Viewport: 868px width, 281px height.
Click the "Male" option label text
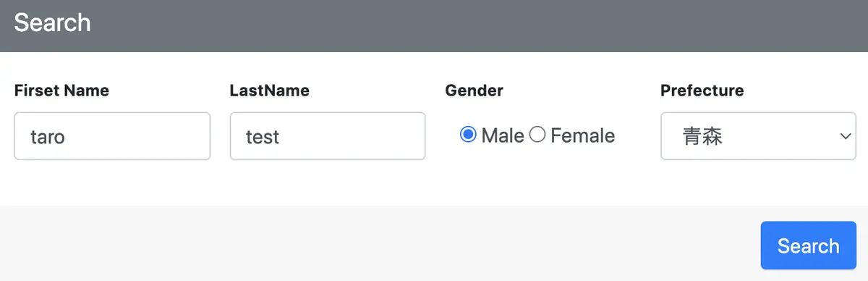tap(503, 135)
